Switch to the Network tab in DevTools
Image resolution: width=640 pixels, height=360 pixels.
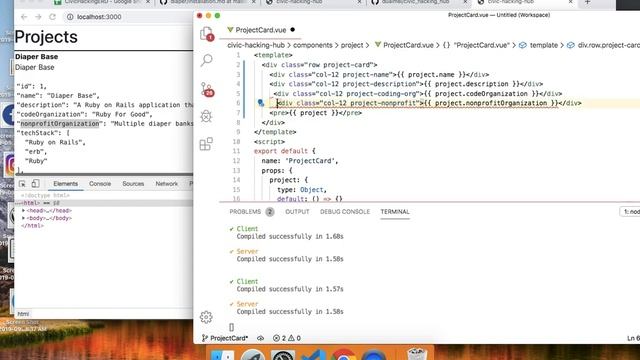pos(167,184)
